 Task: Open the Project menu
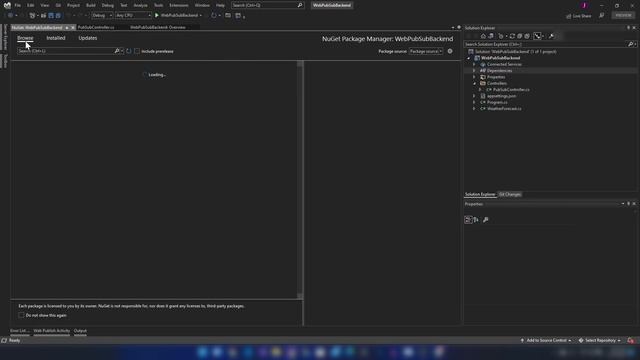[x=73, y=5]
